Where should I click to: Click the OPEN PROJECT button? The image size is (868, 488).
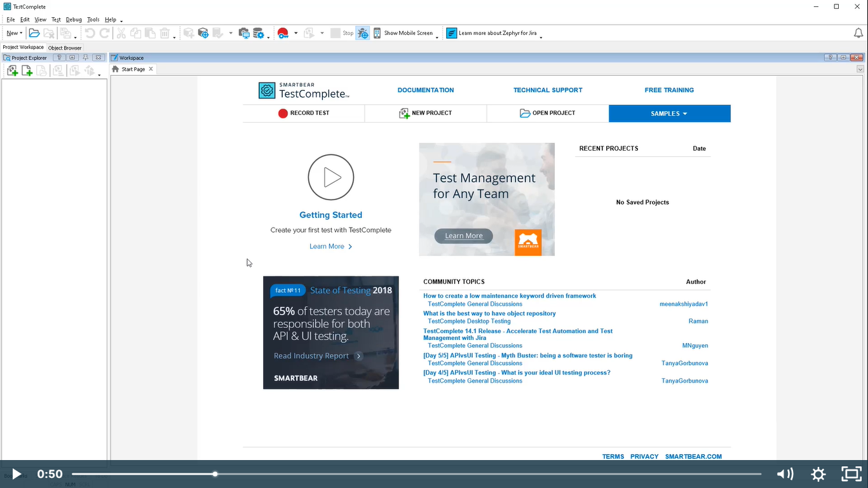point(548,113)
